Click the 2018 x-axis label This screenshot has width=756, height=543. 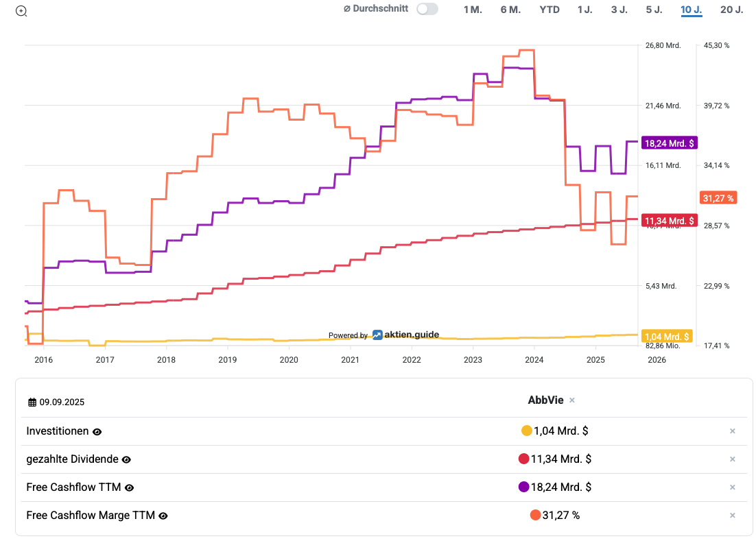click(x=166, y=360)
